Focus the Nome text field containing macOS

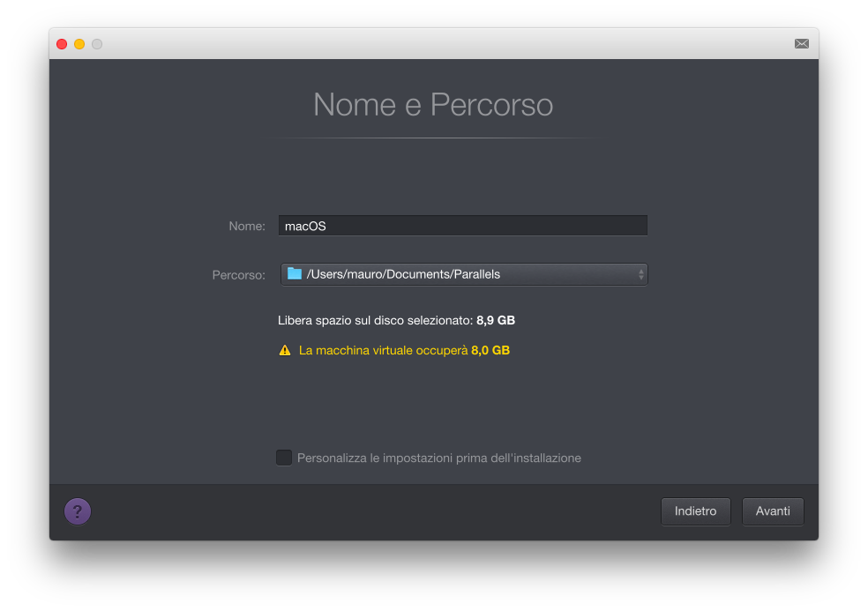(463, 226)
